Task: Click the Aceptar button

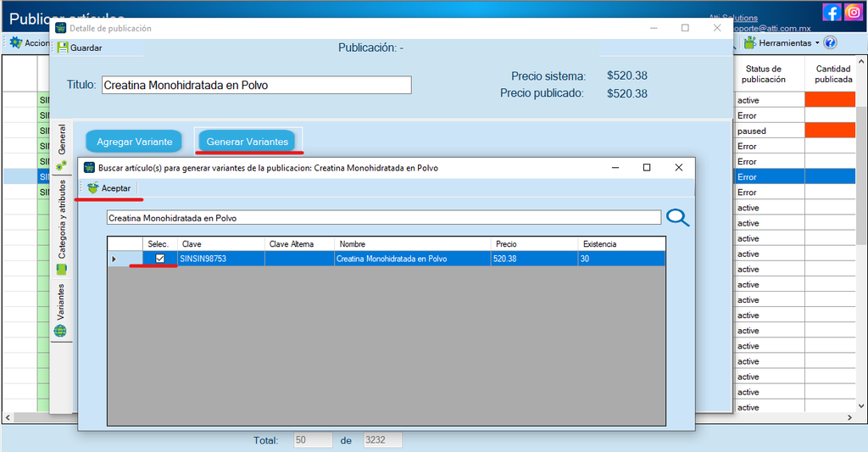Action: pos(109,188)
